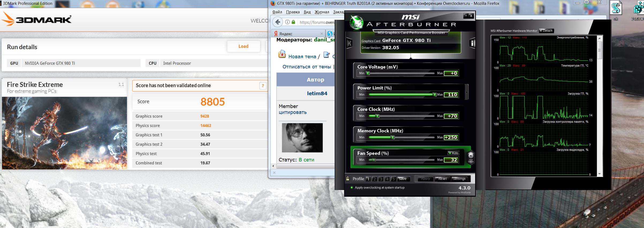Image resolution: width=644 pixels, height=228 pixels.
Task: Click the question mark help icon in 3DMark
Action: 263,86
